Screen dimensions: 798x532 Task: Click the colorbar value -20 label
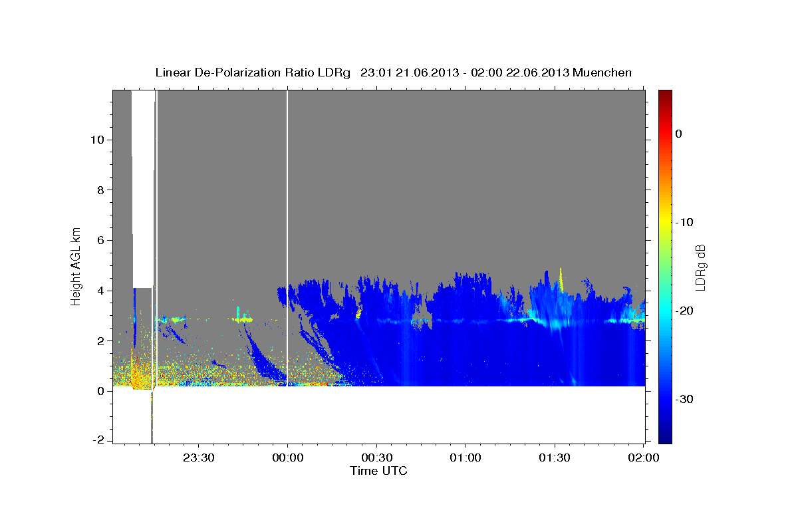point(684,311)
